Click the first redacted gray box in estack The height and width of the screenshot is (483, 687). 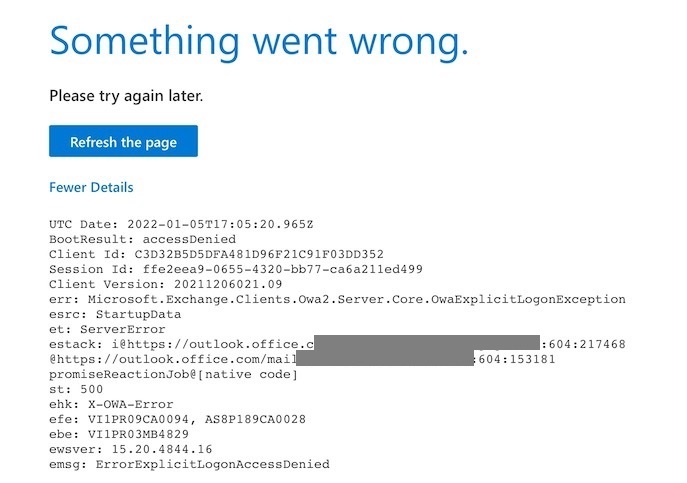(427, 343)
